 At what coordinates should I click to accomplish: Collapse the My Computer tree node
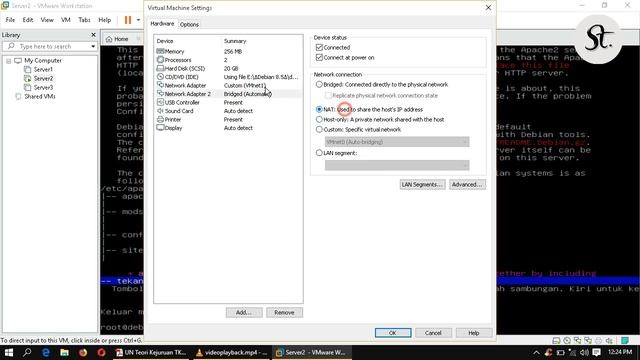pos(9,61)
